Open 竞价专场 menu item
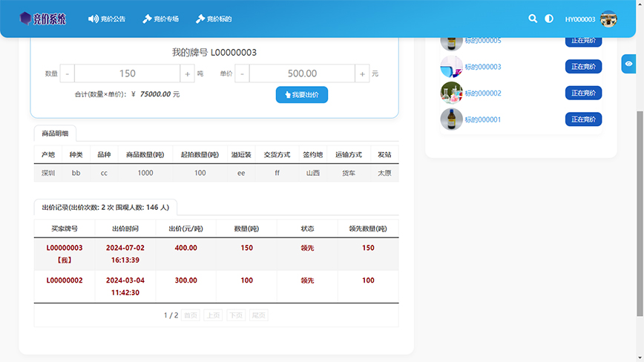This screenshot has height=362, width=644. 160,19
